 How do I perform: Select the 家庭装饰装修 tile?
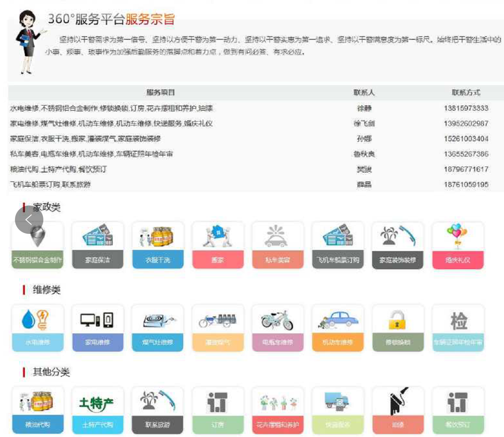(398, 245)
